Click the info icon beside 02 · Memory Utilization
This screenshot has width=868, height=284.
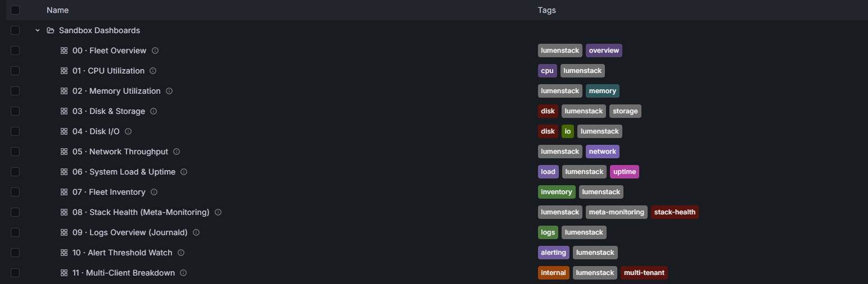pos(169,91)
